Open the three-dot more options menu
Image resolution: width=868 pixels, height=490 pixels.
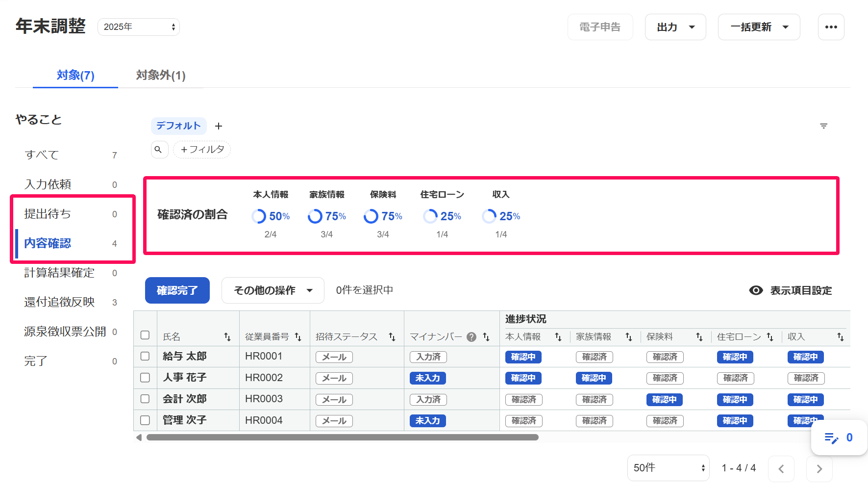(x=831, y=27)
